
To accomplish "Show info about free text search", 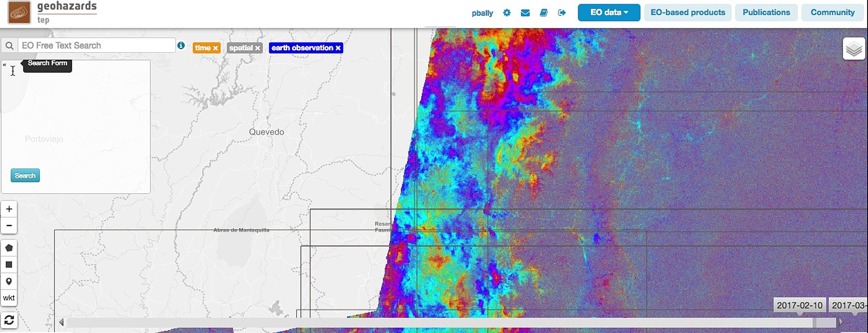I will tap(181, 45).
